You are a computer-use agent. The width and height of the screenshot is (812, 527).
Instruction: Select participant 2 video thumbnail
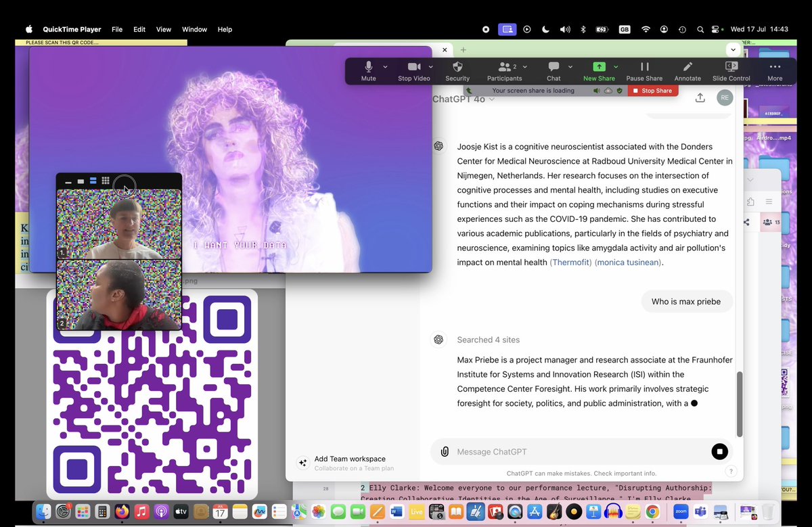[119, 294]
